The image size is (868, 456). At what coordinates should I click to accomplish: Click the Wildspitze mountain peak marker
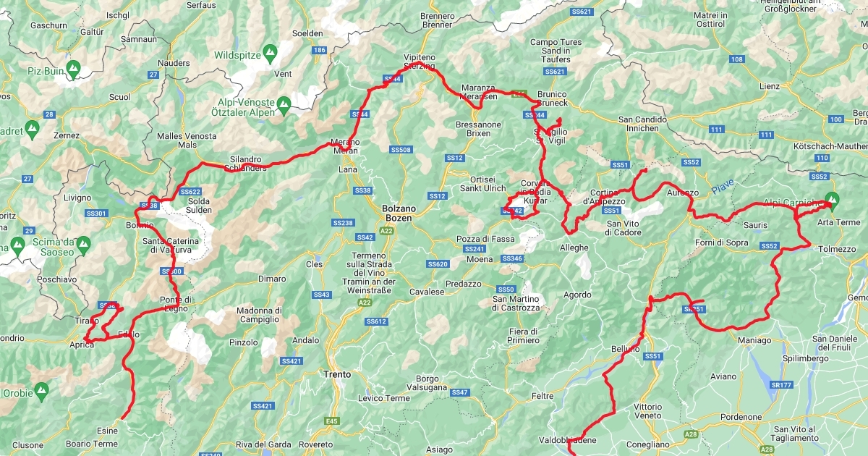point(270,52)
